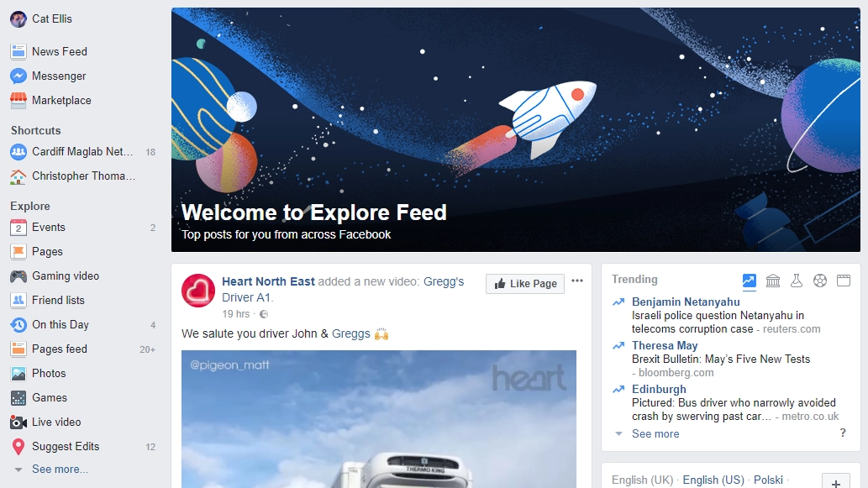Image resolution: width=868 pixels, height=488 pixels.
Task: Select the Gaming video controller icon
Action: pos(18,276)
